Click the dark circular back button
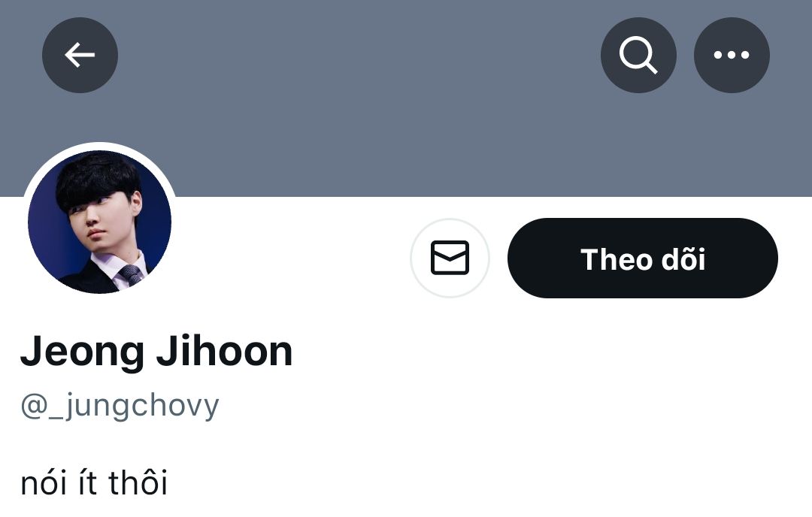 tap(80, 55)
